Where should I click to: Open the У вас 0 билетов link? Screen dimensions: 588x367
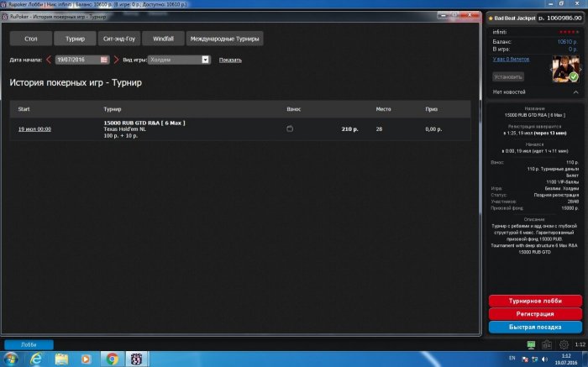tap(511, 59)
